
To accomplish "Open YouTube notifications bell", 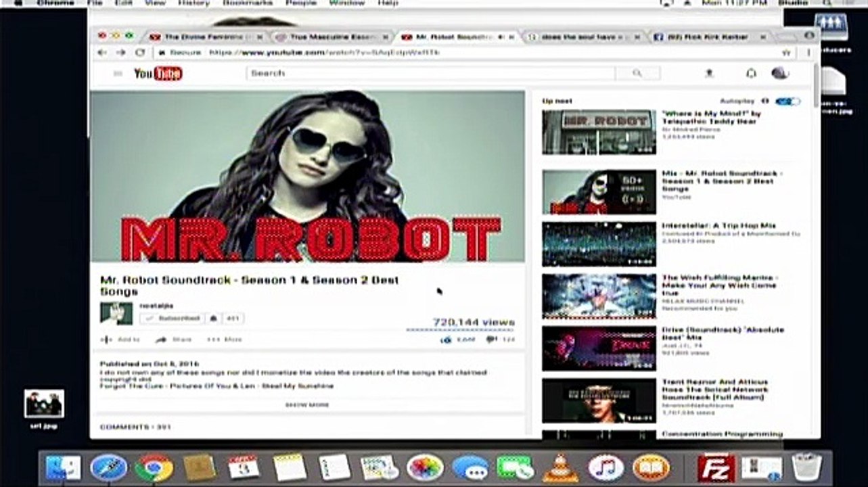I will click(x=751, y=73).
